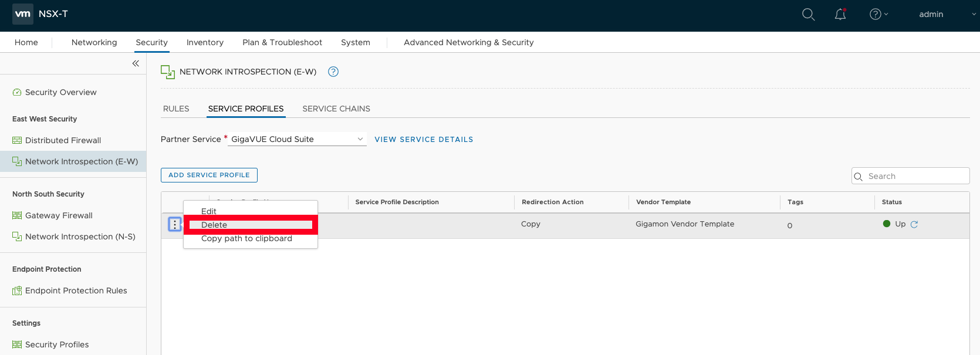Viewport: 980px width, 355px height.
Task: Click the Settings section heading
Action: pyautogui.click(x=26, y=323)
